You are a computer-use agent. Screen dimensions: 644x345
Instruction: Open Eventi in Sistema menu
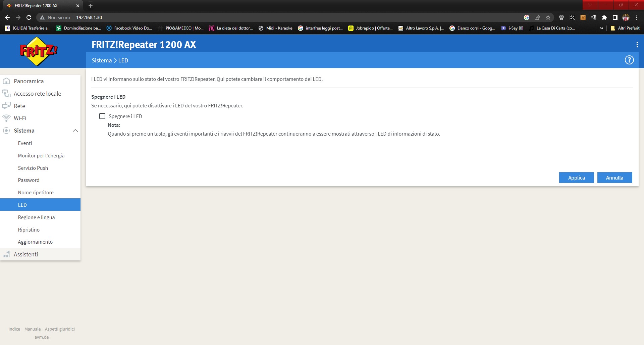pyautogui.click(x=25, y=143)
